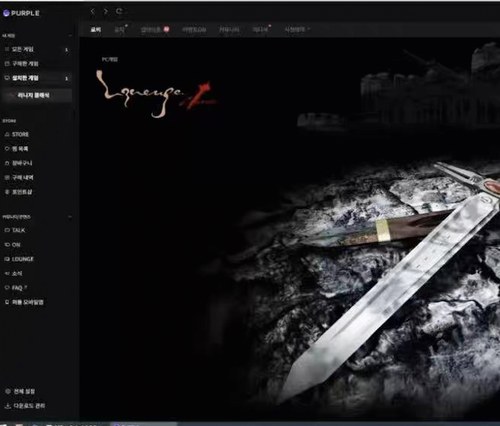This screenshot has height=426, width=500.
Task: Open the ON item in sidebar
Action: [13, 245]
